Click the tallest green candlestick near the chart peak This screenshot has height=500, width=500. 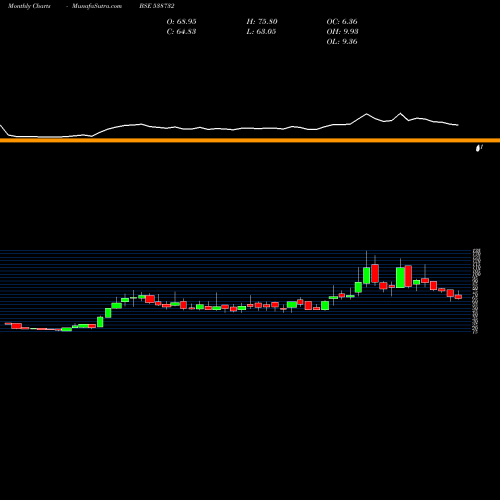tap(400, 277)
